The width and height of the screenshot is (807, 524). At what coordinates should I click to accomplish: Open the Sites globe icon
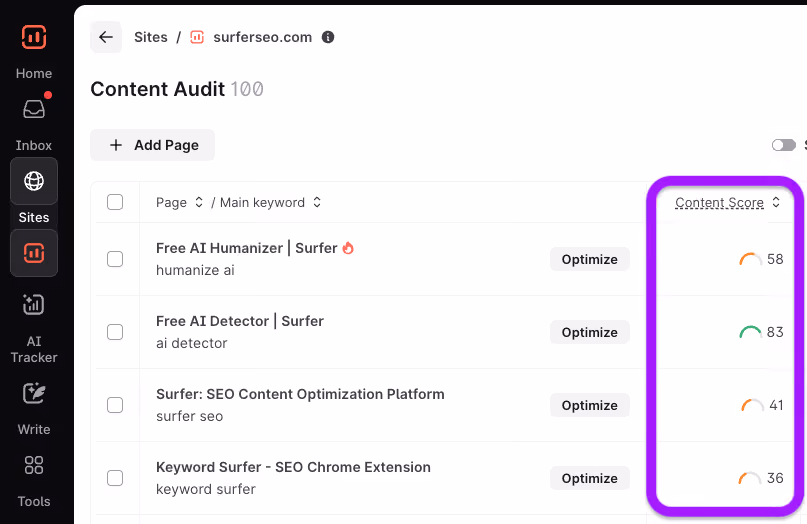pos(34,181)
